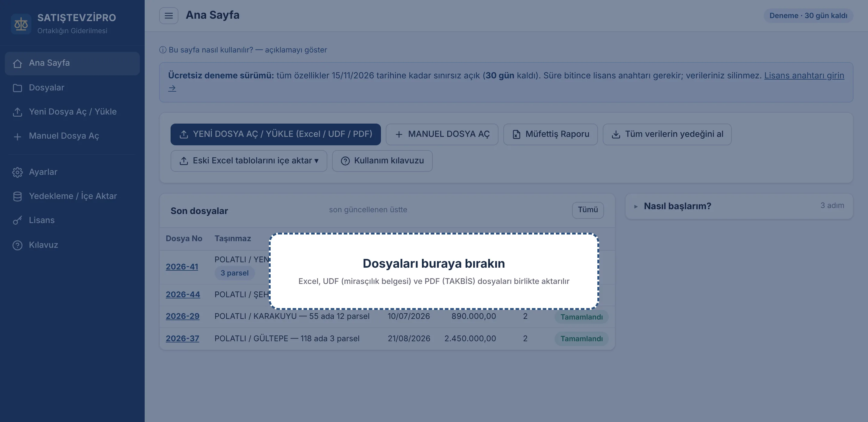Viewport: 868px width, 422px height.
Task: Click the Tümü button in Son dosyalar
Action: (588, 210)
